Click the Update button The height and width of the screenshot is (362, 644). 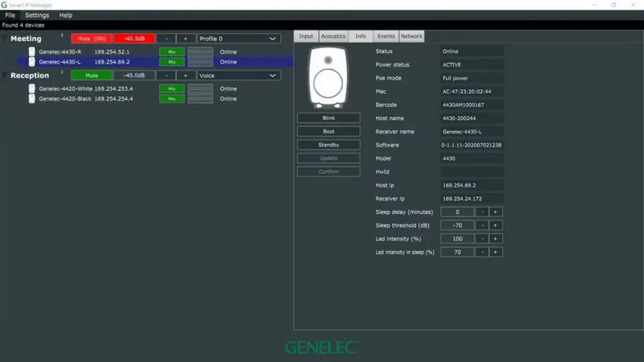328,158
